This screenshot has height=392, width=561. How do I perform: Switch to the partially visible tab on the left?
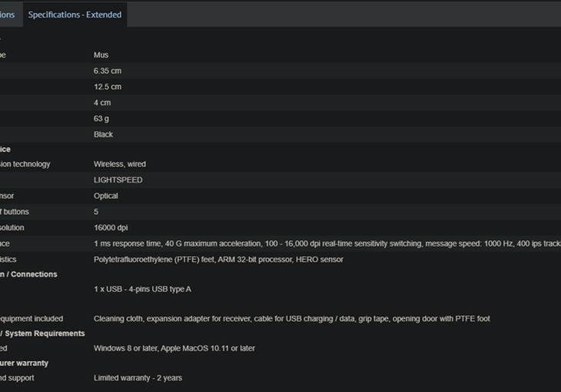click(x=8, y=15)
